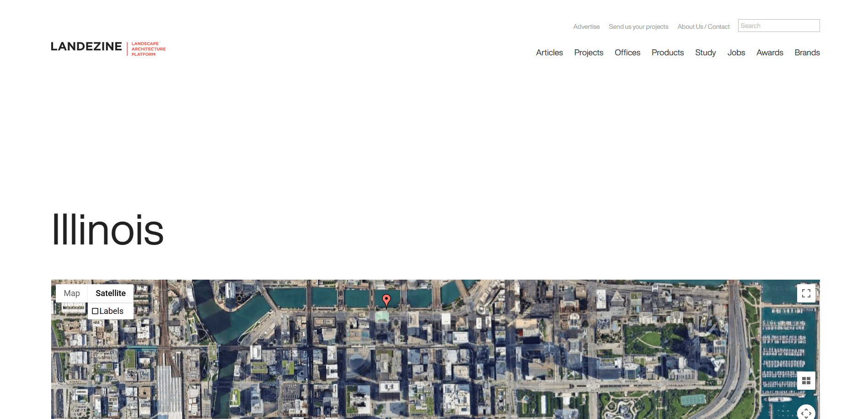Open the Articles menu
The width and height of the screenshot is (868, 419).
[x=549, y=53]
